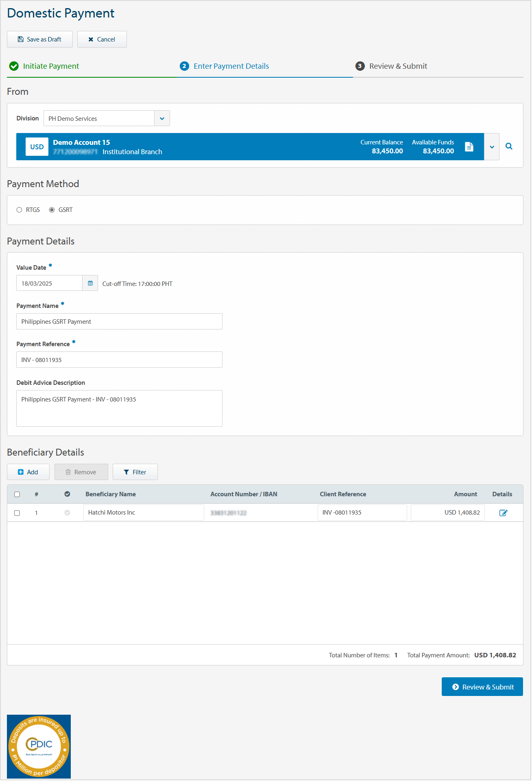Click the Review & Submit button
532x781 pixels.
pos(482,687)
